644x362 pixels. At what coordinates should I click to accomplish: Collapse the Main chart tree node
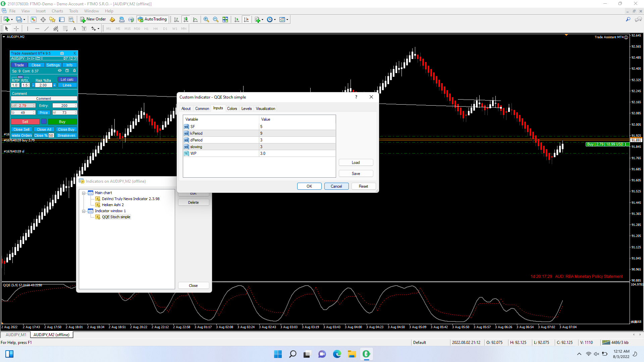pos(84,193)
